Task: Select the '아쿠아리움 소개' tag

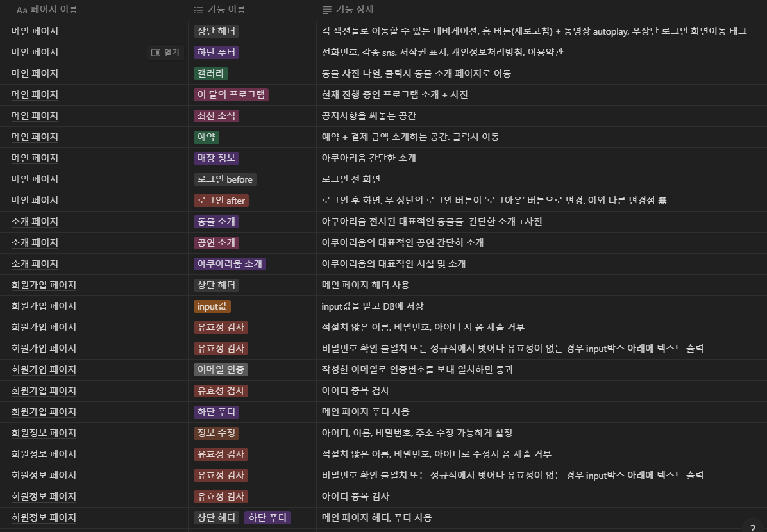Action: pyautogui.click(x=230, y=264)
